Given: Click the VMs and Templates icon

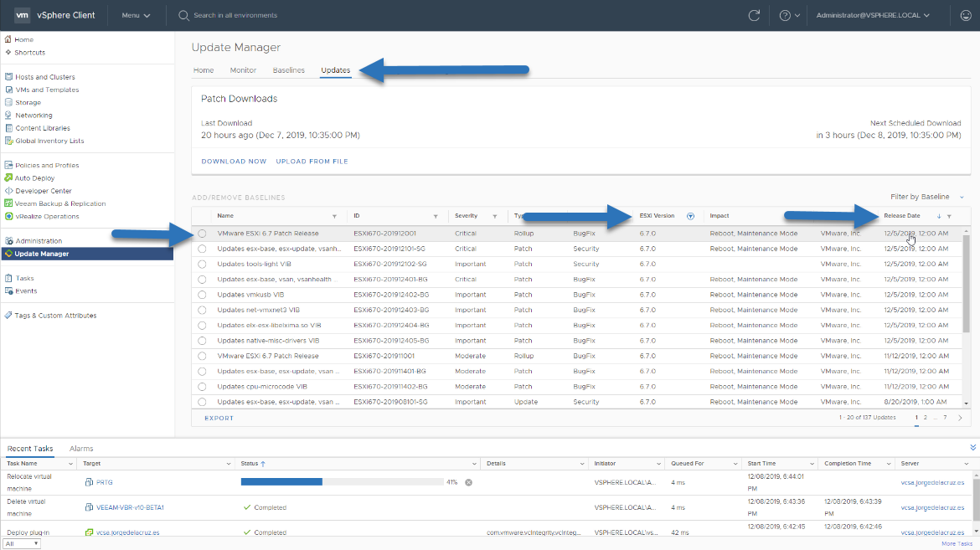Looking at the screenshot, I should 8,90.
